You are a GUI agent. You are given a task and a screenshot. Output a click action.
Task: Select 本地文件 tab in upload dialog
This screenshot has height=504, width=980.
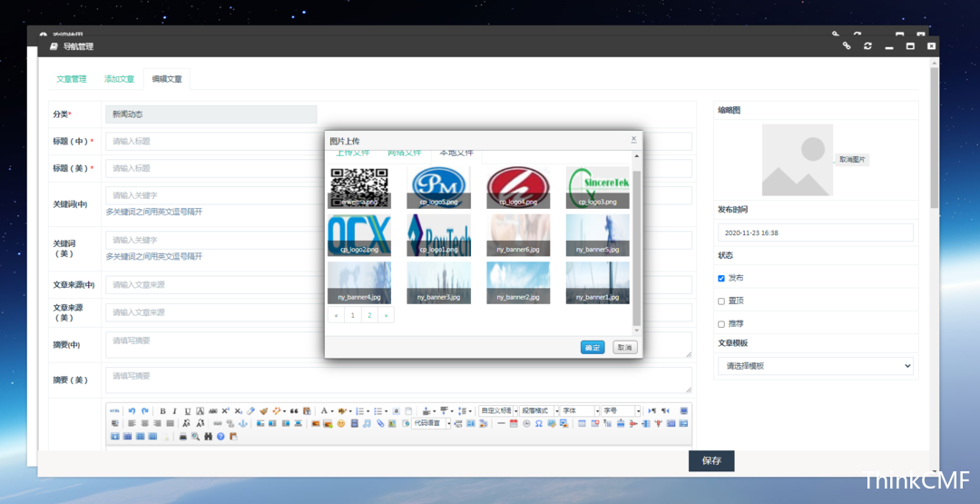[456, 153]
